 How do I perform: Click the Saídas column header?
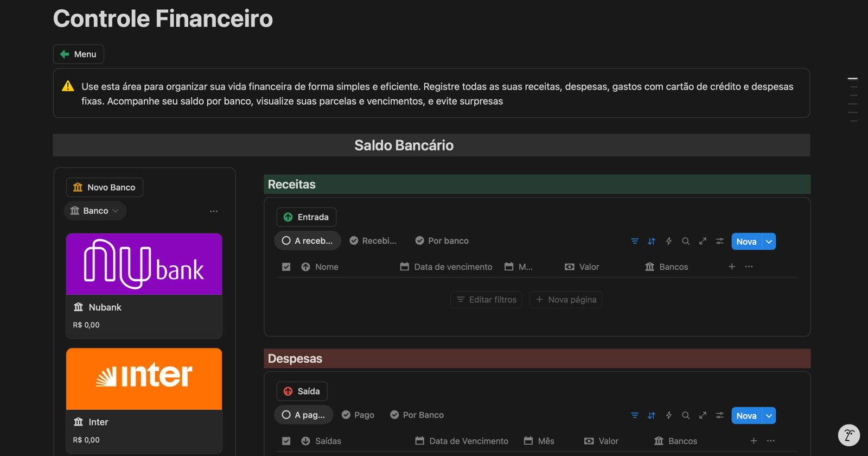pyautogui.click(x=321, y=441)
